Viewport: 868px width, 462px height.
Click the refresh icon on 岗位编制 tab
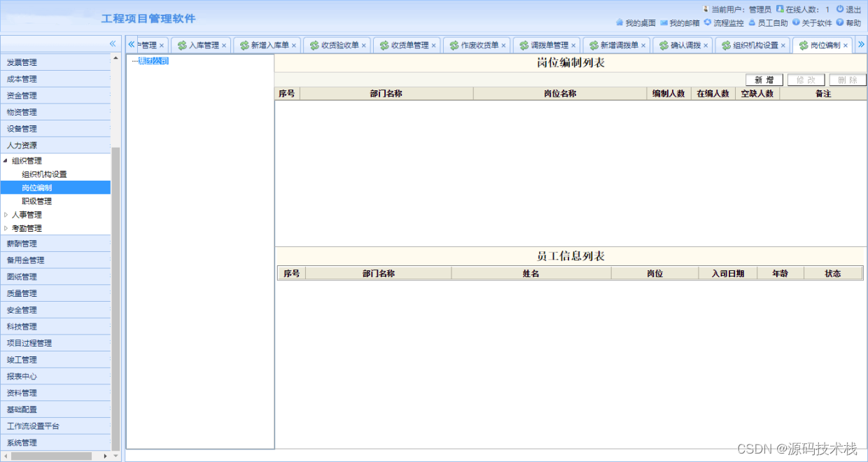(804, 45)
